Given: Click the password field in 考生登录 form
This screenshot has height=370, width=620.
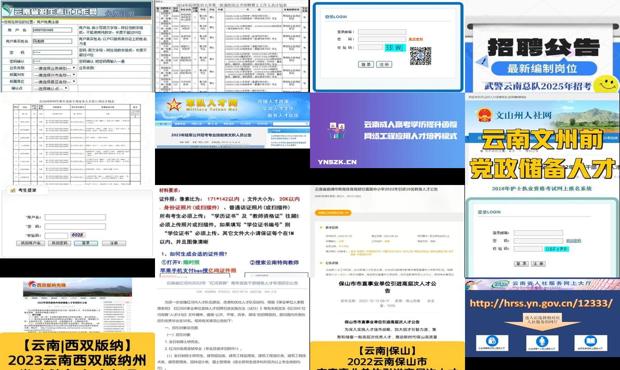Looking at the screenshot, I should coord(75,227).
